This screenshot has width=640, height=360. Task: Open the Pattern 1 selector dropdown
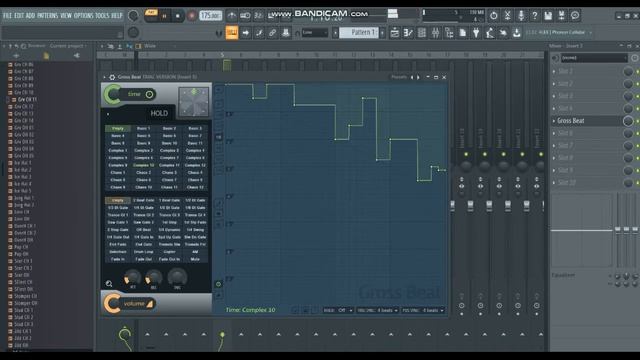tap(359, 33)
